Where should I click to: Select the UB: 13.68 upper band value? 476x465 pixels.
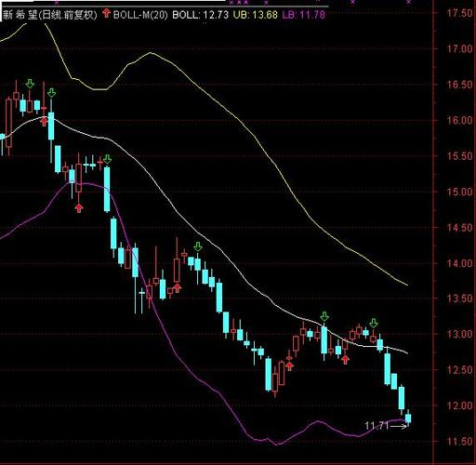[x=256, y=15]
